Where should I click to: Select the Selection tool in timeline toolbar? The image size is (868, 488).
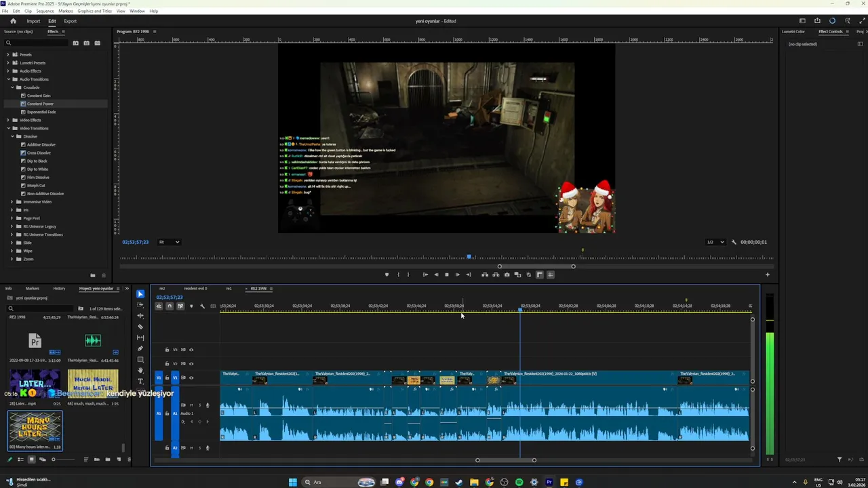click(x=140, y=294)
